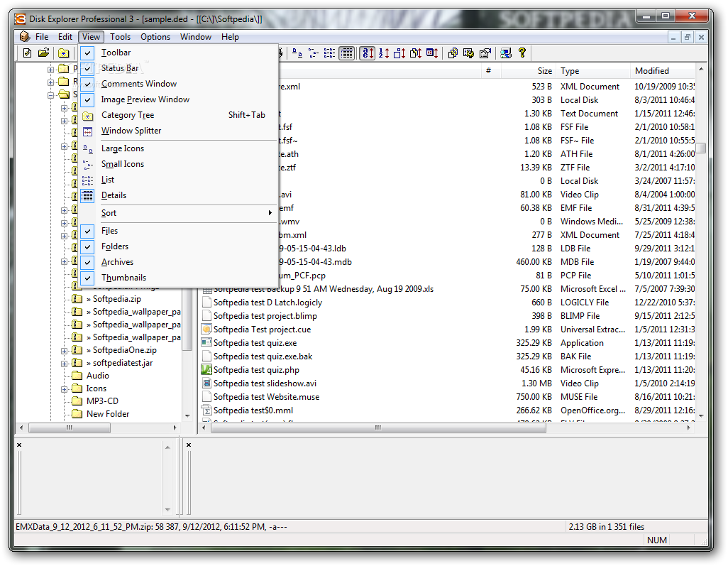The width and height of the screenshot is (728, 566).
Task: Switch to List view via toolbar icon
Action: [x=330, y=53]
